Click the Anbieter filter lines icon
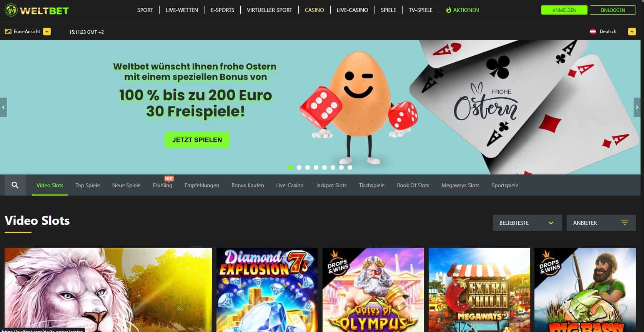This screenshot has width=644, height=332. 625,223
